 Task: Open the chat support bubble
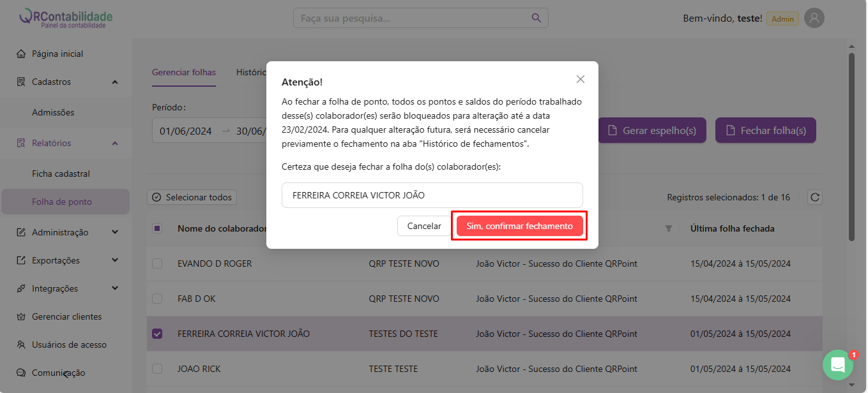[x=837, y=365]
